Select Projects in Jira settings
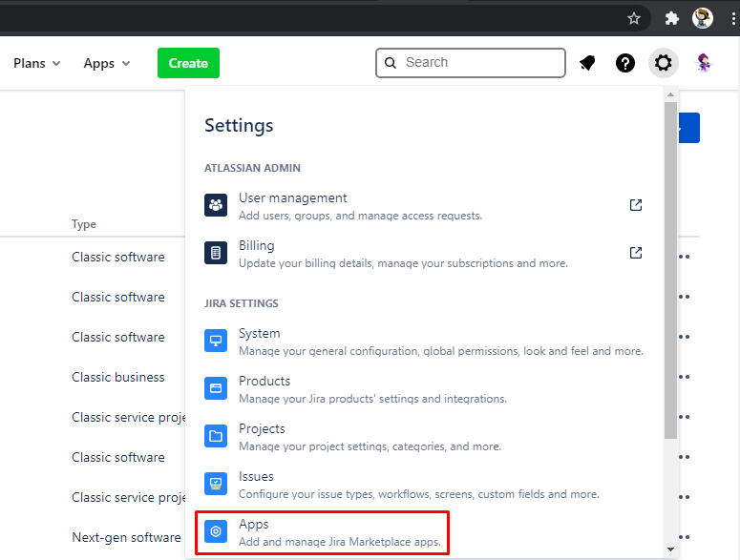740x560 pixels. click(x=423, y=437)
